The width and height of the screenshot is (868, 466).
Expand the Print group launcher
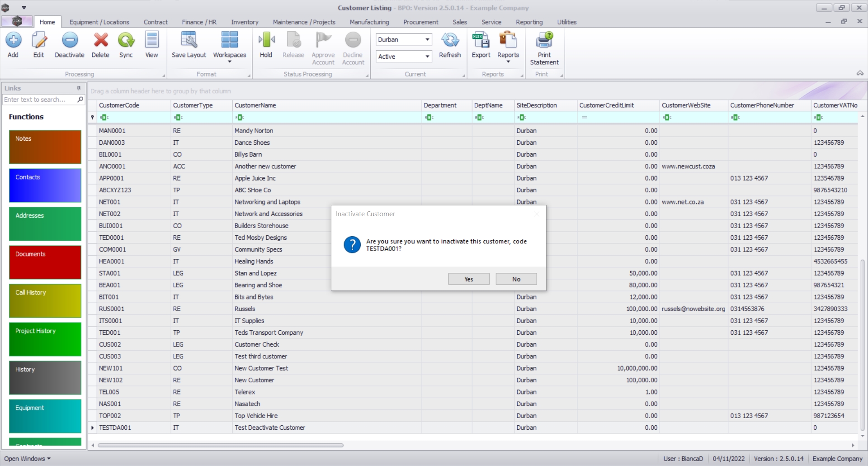[561, 76]
